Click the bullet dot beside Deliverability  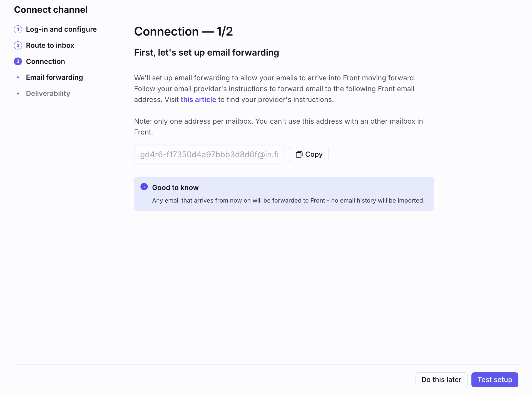[x=18, y=94]
